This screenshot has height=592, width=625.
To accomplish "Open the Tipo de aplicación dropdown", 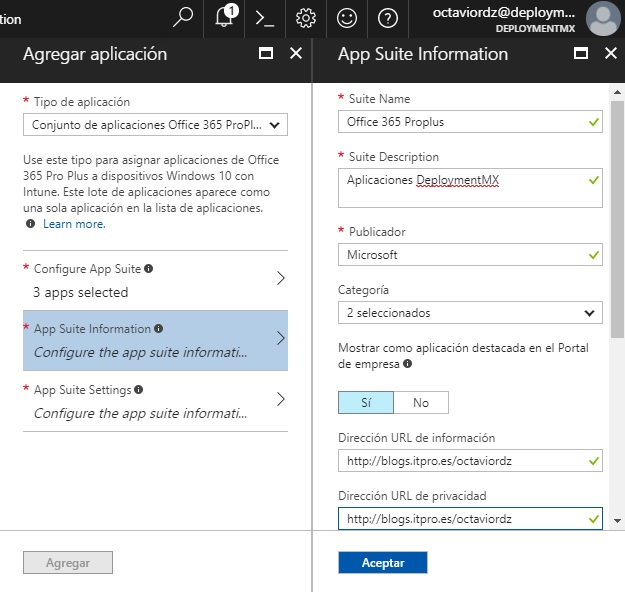I will 155,124.
